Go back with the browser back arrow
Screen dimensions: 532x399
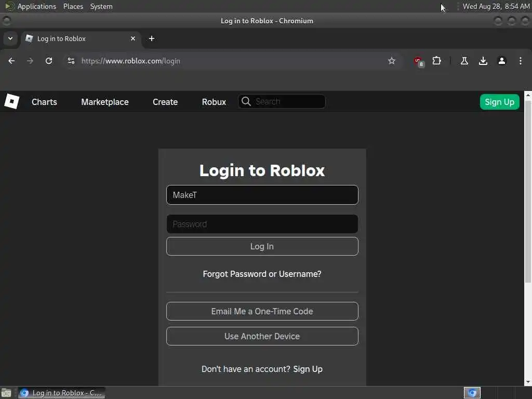11,61
